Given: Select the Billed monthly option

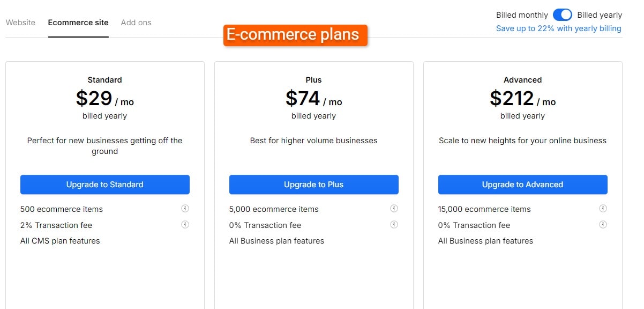Looking at the screenshot, I should point(521,14).
